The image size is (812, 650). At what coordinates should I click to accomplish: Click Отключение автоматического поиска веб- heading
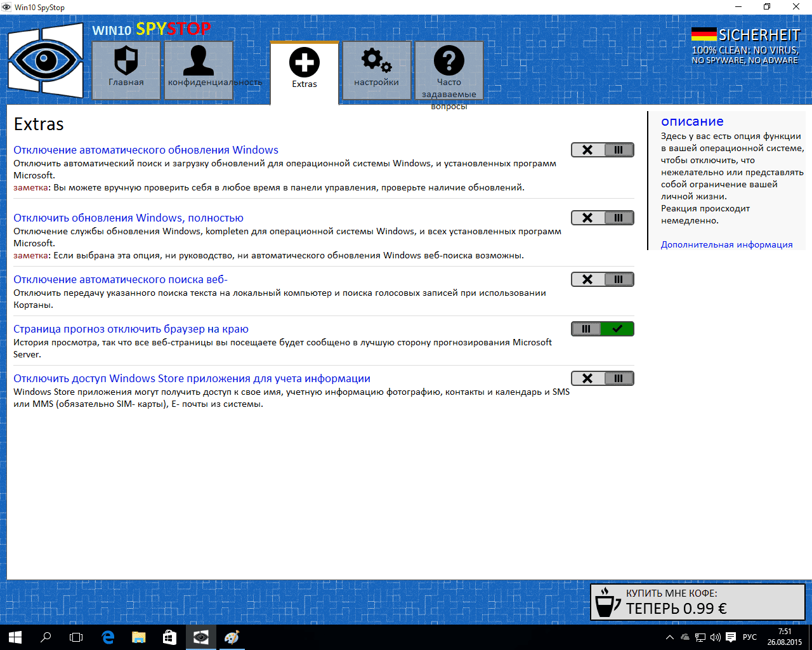[x=121, y=279]
